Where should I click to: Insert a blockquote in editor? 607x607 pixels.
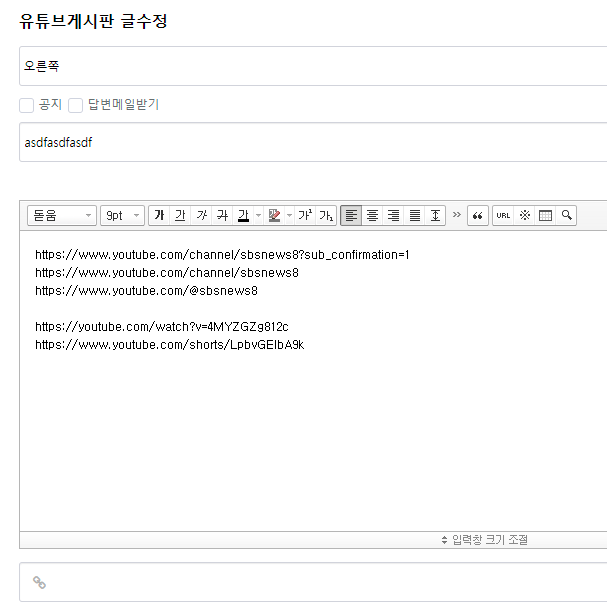477,215
